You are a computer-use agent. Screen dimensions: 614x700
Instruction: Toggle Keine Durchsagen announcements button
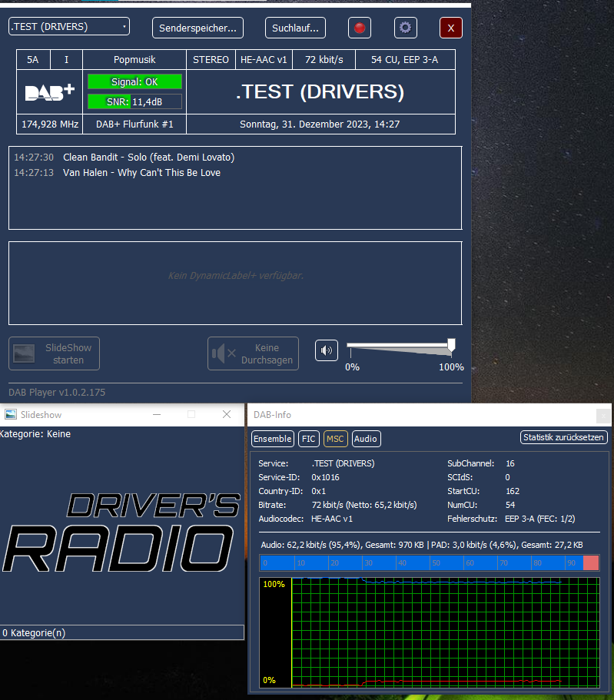tap(253, 353)
